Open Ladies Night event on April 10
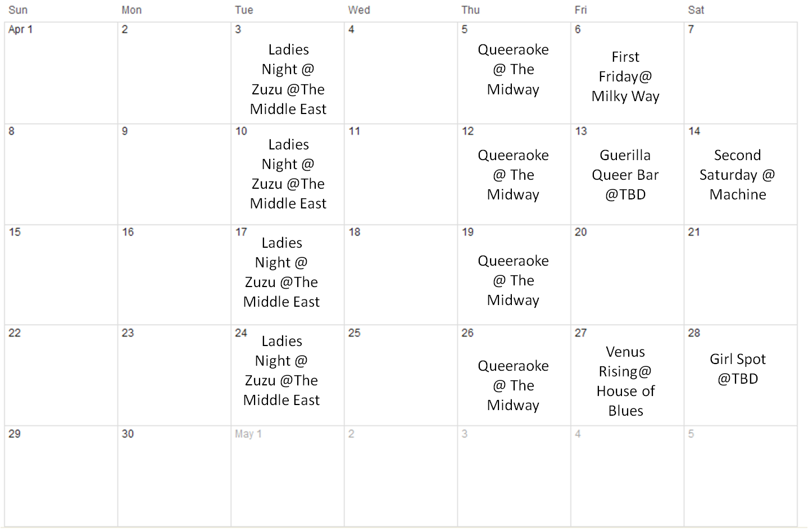Screen dimensions: 808x532 coord(288,174)
